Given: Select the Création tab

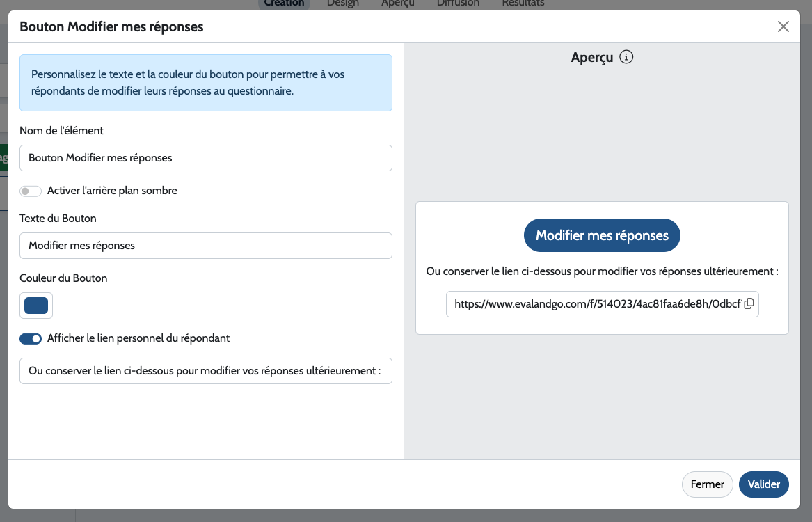Looking at the screenshot, I should pyautogui.click(x=284, y=3).
